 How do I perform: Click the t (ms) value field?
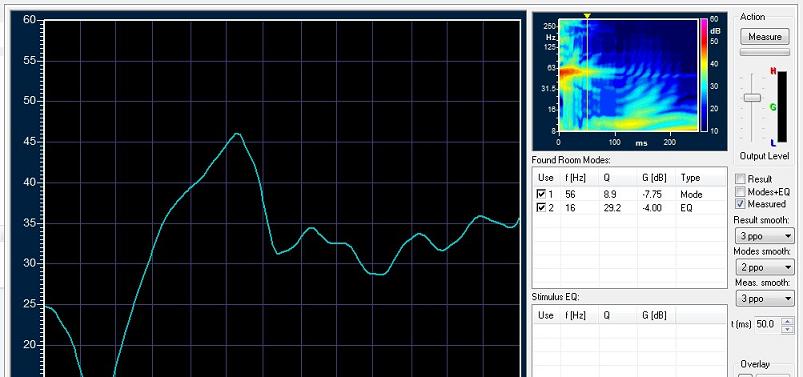766,324
